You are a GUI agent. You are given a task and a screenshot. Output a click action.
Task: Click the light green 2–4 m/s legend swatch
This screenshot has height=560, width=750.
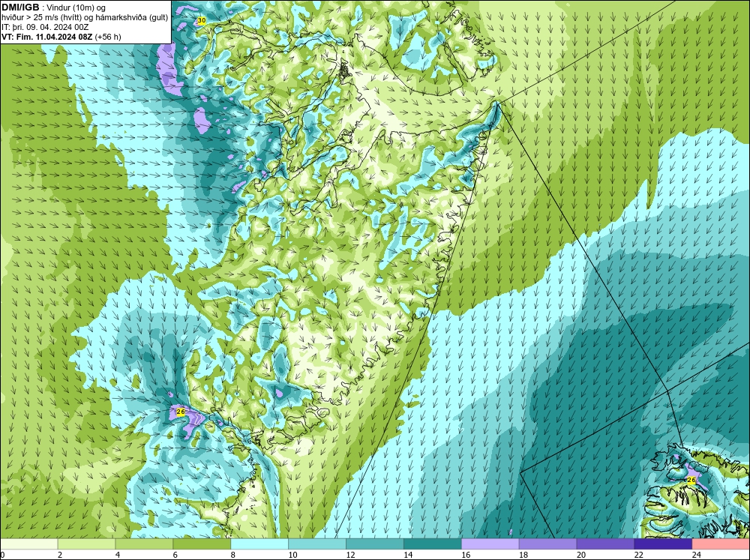click(x=86, y=544)
